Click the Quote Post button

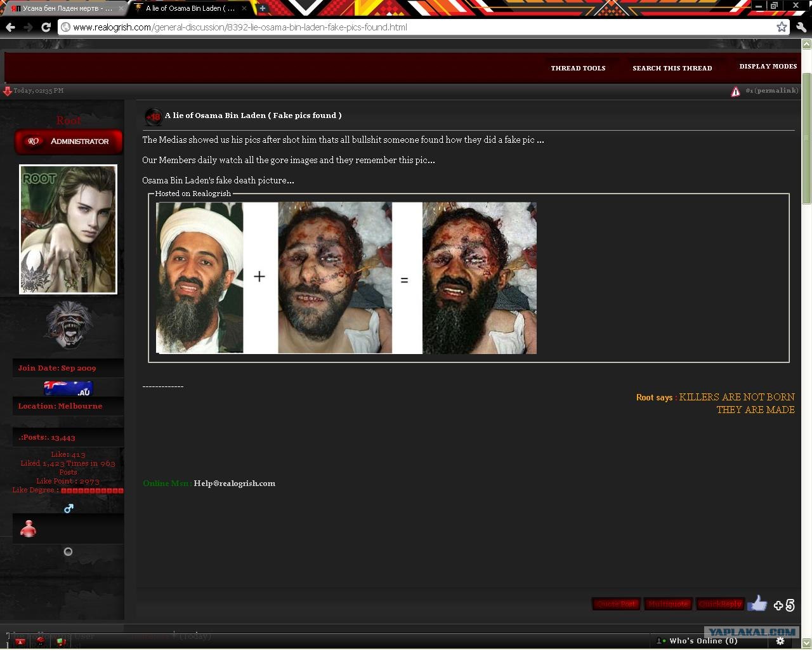click(x=616, y=604)
